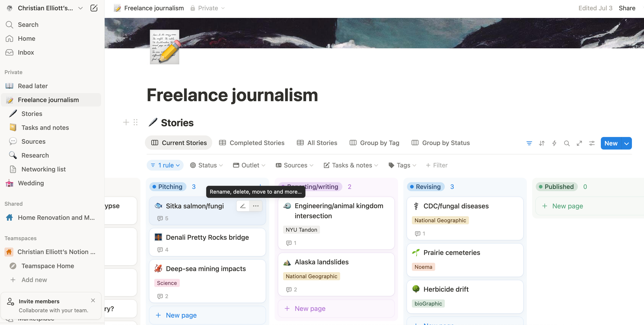Add New page under Published column

click(568, 206)
